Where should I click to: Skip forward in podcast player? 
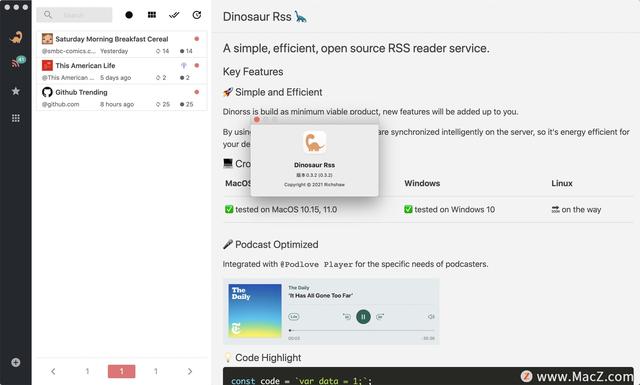tap(380, 316)
